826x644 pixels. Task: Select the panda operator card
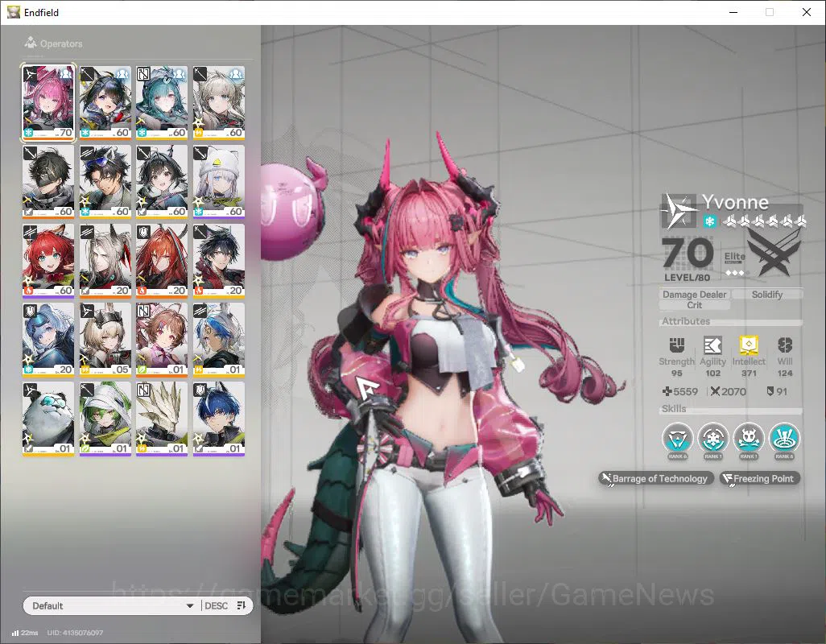pos(48,419)
